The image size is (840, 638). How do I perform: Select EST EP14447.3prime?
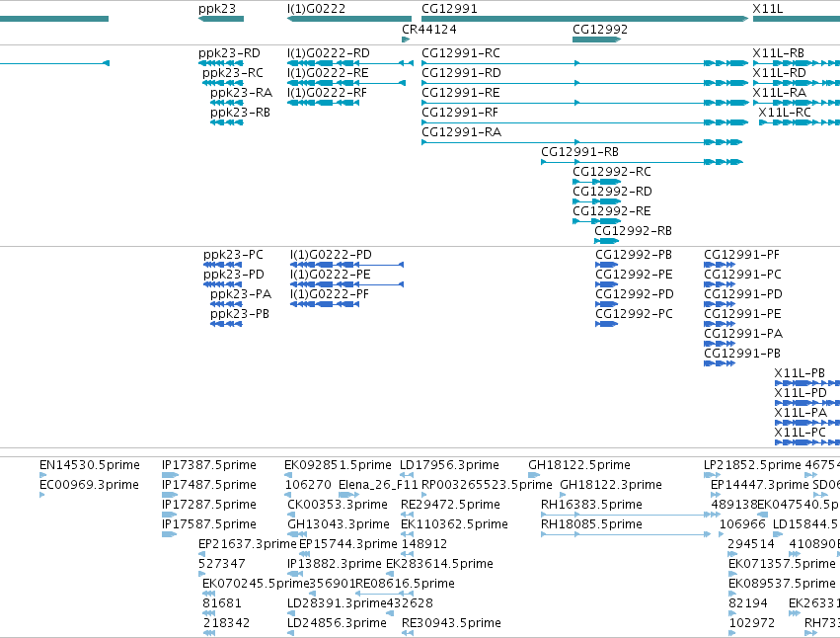760,485
